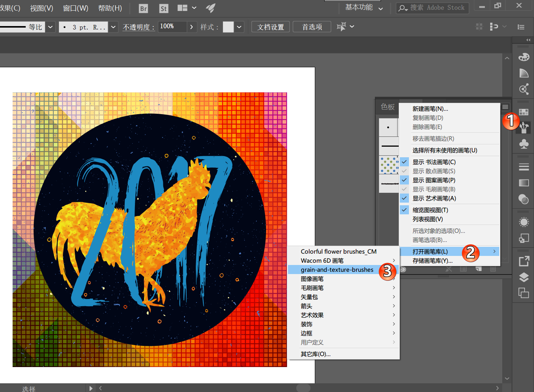This screenshot has height=392, width=534.
Task: Switch to the 色板 panel tab
Action: [388, 107]
